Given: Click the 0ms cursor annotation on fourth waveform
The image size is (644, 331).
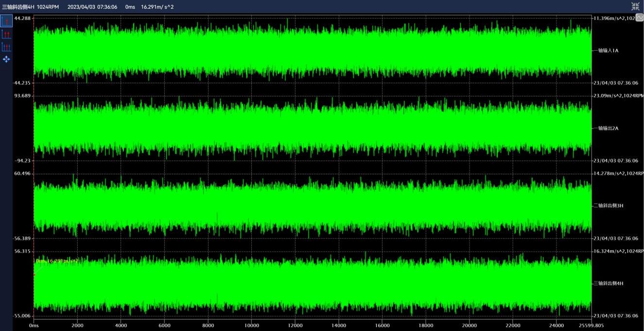Looking at the screenshot, I should point(57,261).
